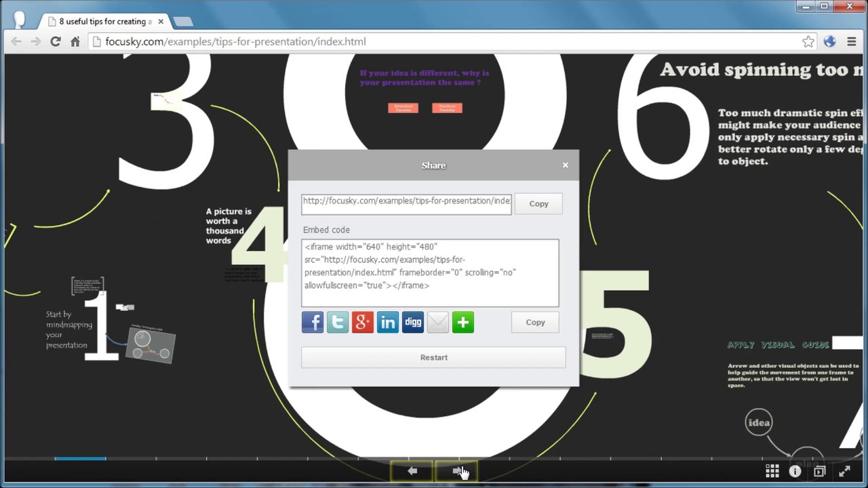Share by email envelope icon
The width and height of the screenshot is (868, 488).
[438, 322]
